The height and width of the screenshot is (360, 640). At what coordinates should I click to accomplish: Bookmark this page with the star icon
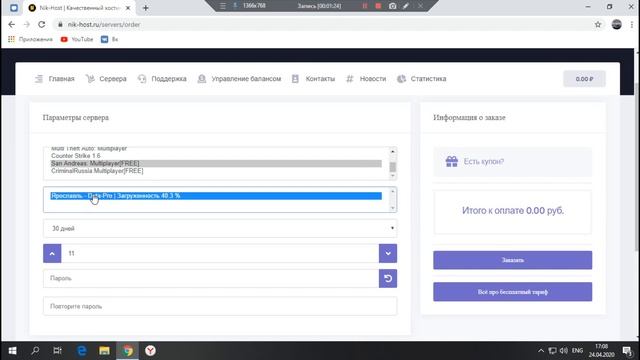[x=598, y=24]
